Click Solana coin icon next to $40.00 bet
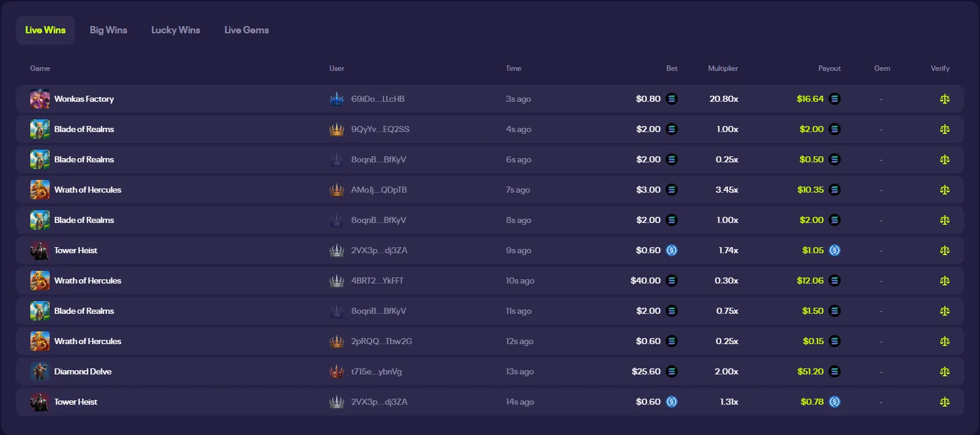 click(x=672, y=281)
